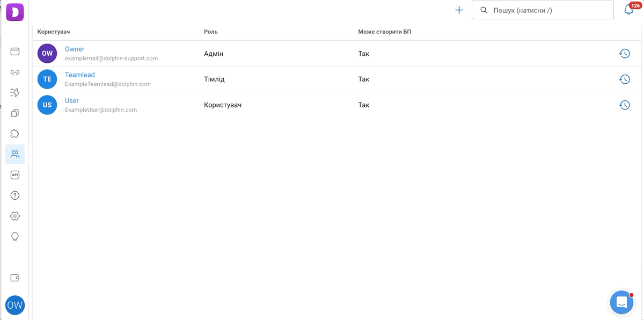Click into the Пошук search field
This screenshot has height=320, width=644.
pyautogui.click(x=543, y=10)
